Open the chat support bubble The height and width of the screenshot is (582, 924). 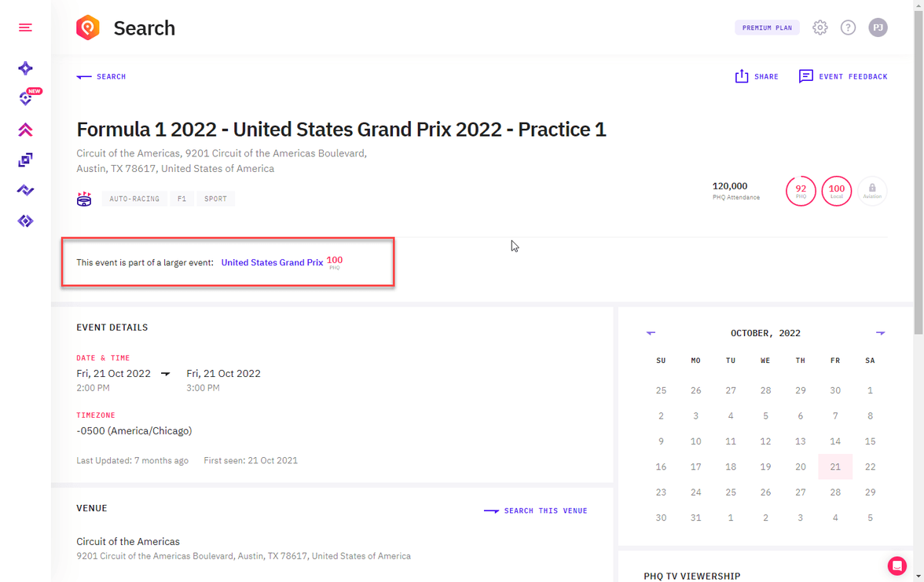click(x=896, y=566)
